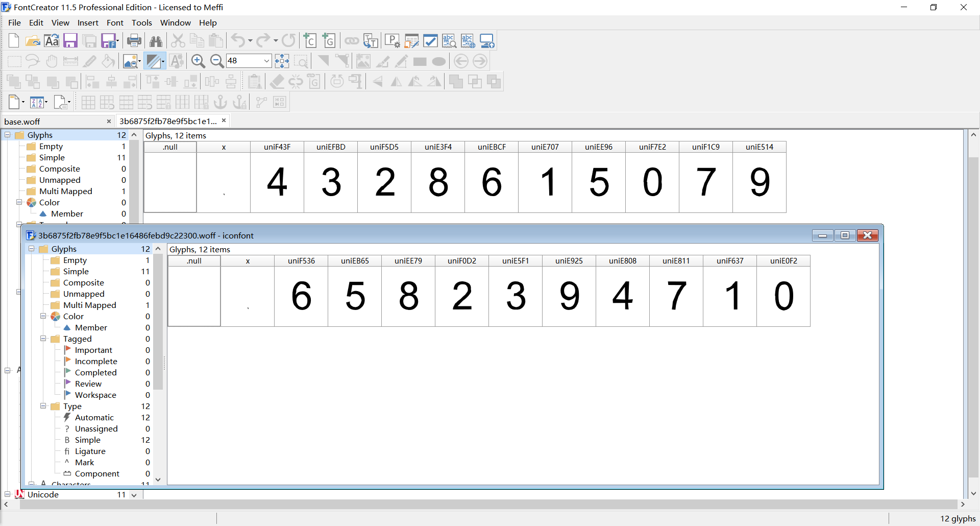The height and width of the screenshot is (526, 980).
Task: Open the Redo history dropdown arrow
Action: pyautogui.click(x=276, y=41)
